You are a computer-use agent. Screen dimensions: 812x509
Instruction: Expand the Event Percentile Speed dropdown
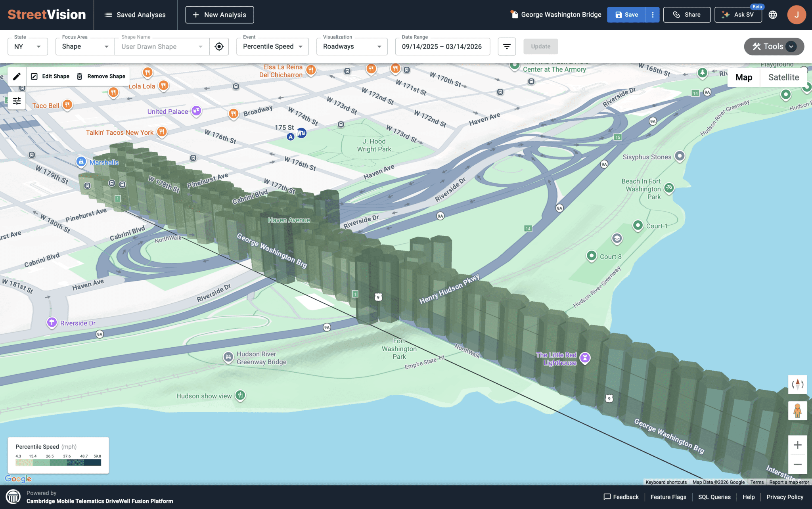(273, 47)
